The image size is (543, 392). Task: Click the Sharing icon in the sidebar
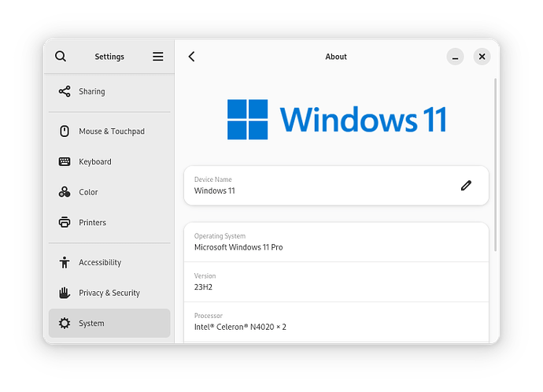[x=65, y=91]
